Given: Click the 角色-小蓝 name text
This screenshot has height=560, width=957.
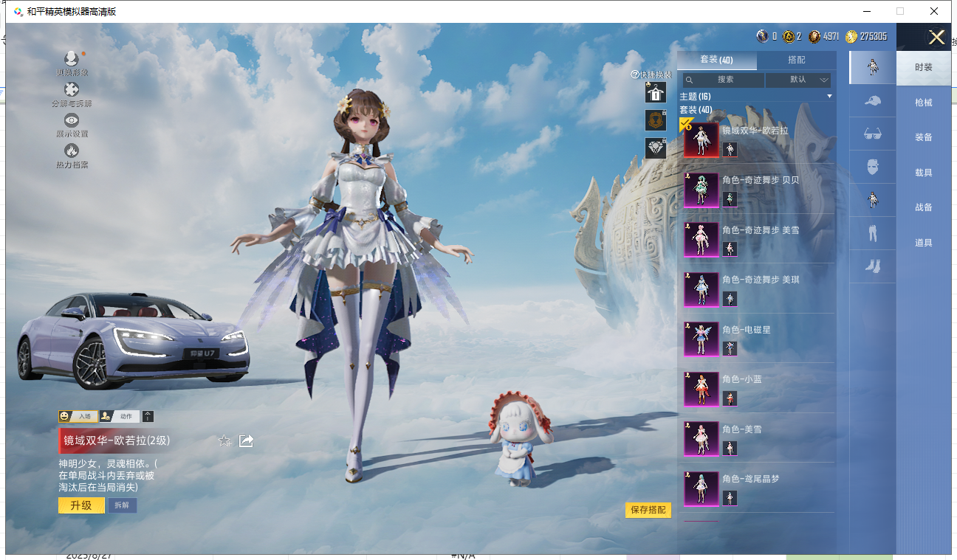Looking at the screenshot, I should [742, 379].
